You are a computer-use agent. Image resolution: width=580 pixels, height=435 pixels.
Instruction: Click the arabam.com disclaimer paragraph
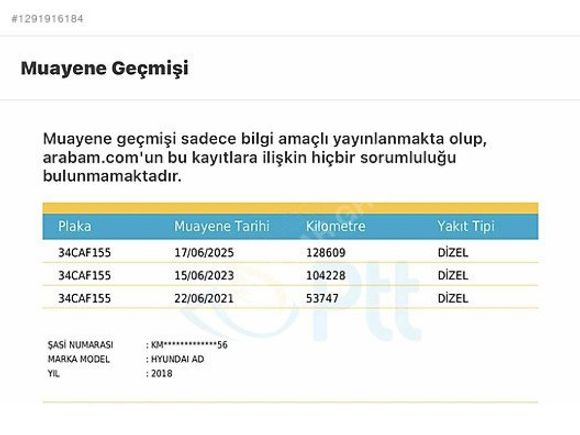(265, 158)
